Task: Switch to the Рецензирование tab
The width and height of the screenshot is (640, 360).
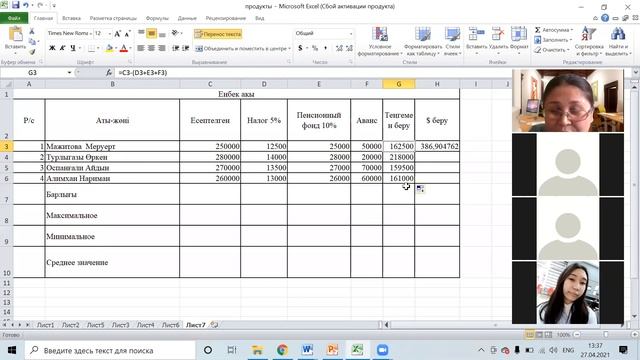Action: tap(226, 18)
